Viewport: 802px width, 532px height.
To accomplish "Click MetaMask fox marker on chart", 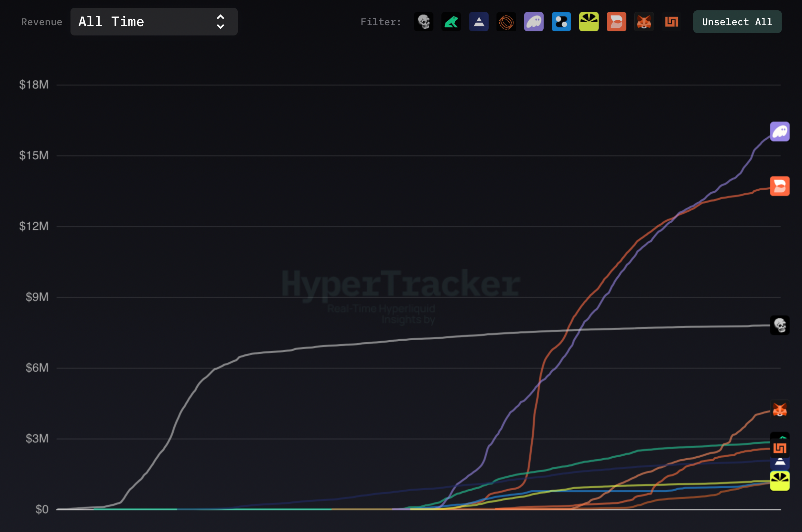I will [x=780, y=410].
